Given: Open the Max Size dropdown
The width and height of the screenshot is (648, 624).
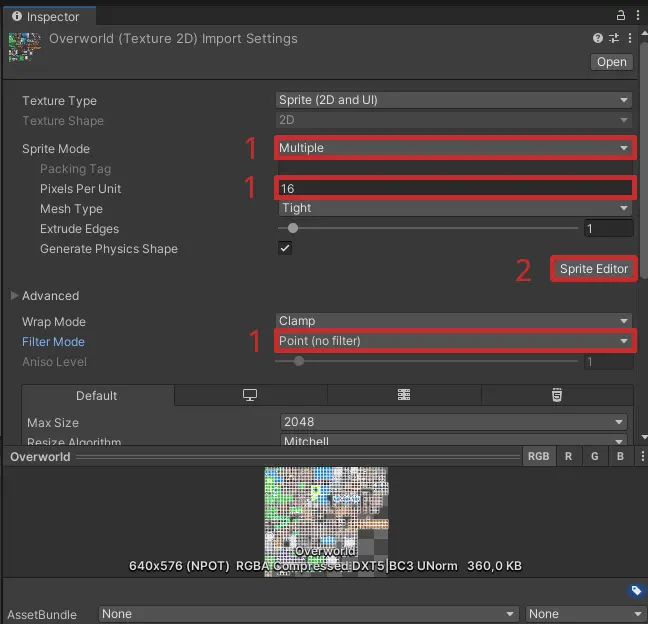Looking at the screenshot, I should click(x=454, y=422).
